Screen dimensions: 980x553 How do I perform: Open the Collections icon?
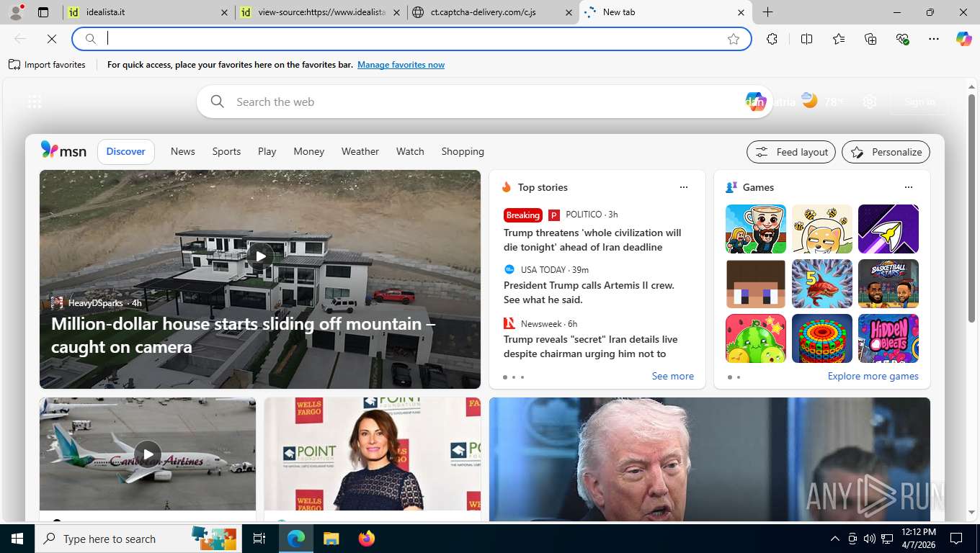point(870,39)
